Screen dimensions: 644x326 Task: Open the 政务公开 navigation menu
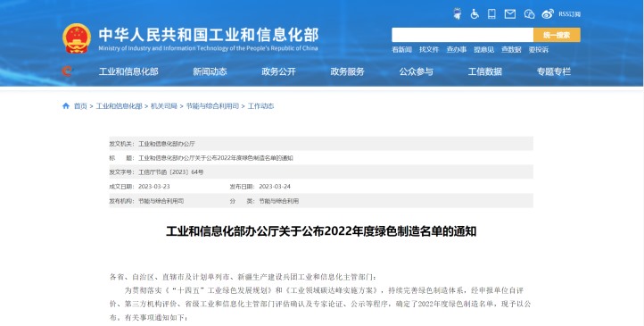pyautogui.click(x=278, y=71)
